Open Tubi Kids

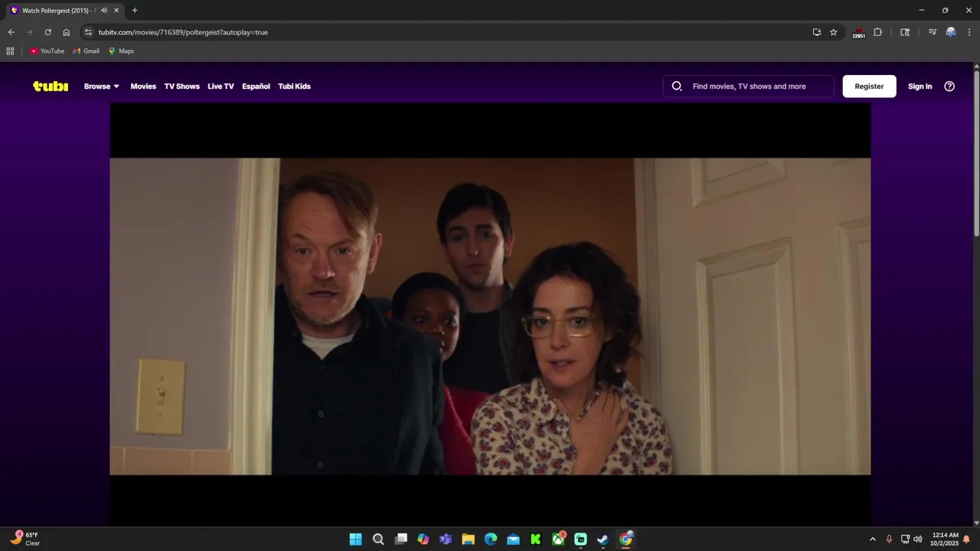point(294,86)
